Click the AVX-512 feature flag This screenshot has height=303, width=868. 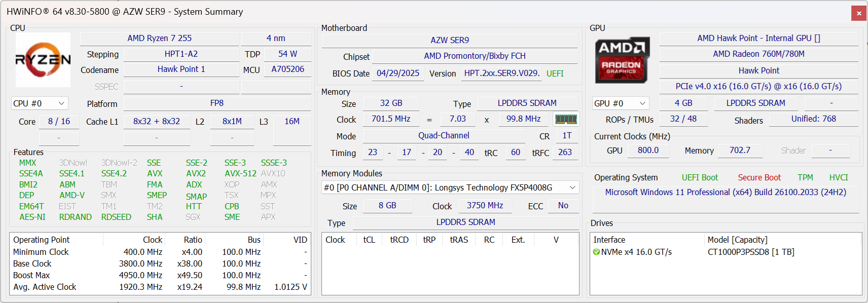pyautogui.click(x=240, y=173)
